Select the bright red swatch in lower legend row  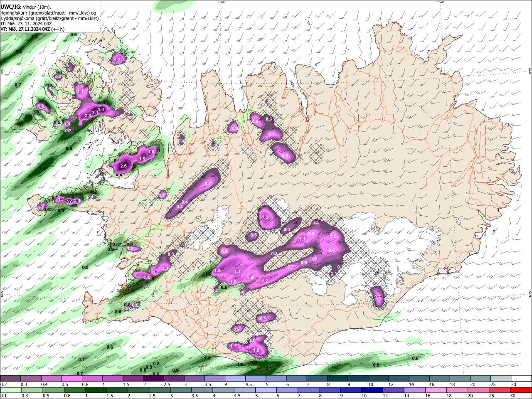(521, 390)
